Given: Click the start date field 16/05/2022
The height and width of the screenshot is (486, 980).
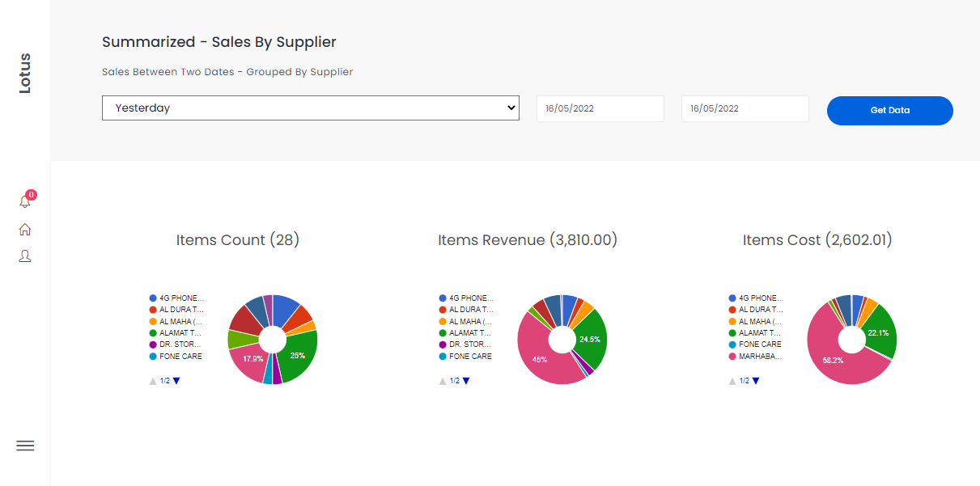Looking at the screenshot, I should tap(600, 108).
